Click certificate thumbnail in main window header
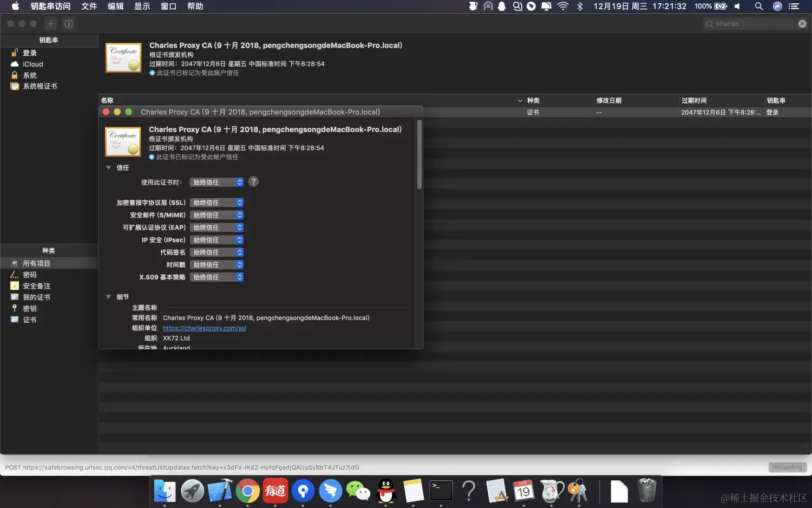This screenshot has height=508, width=812. [x=123, y=57]
